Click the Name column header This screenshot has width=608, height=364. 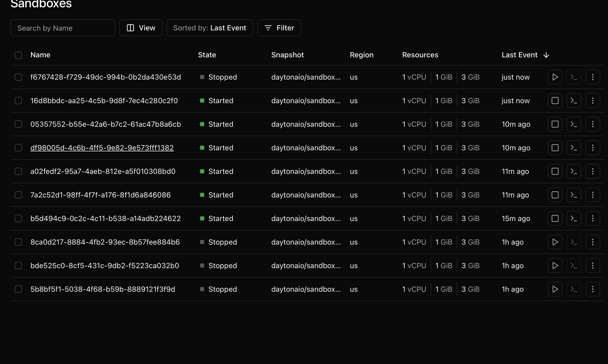pos(40,55)
